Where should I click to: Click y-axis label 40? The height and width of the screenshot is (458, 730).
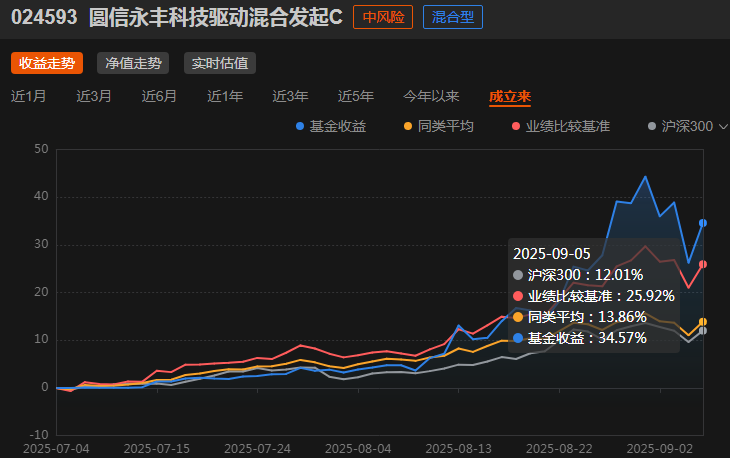coord(41,196)
